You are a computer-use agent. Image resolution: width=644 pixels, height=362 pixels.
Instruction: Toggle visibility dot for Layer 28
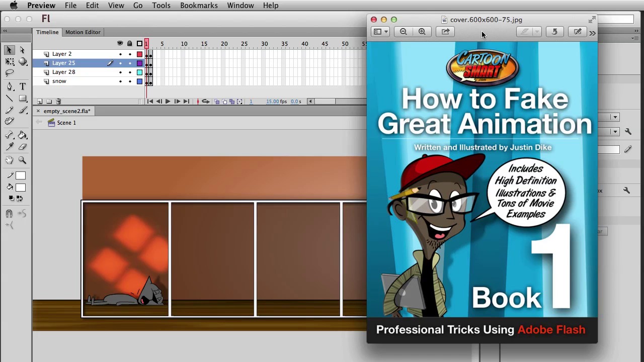120,72
